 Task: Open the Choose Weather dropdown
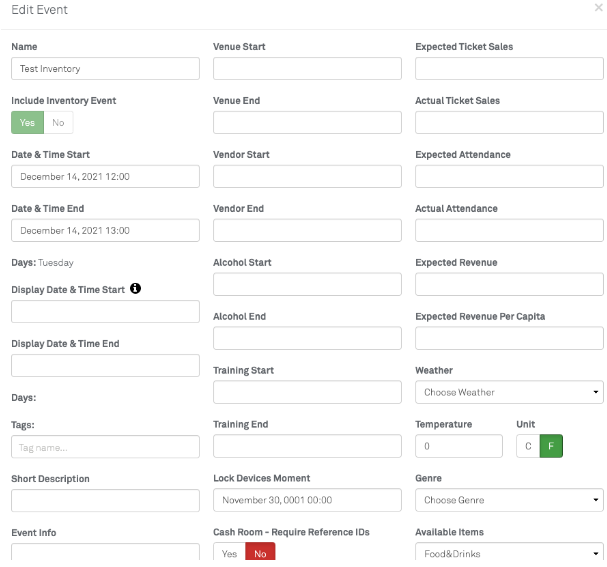click(509, 392)
